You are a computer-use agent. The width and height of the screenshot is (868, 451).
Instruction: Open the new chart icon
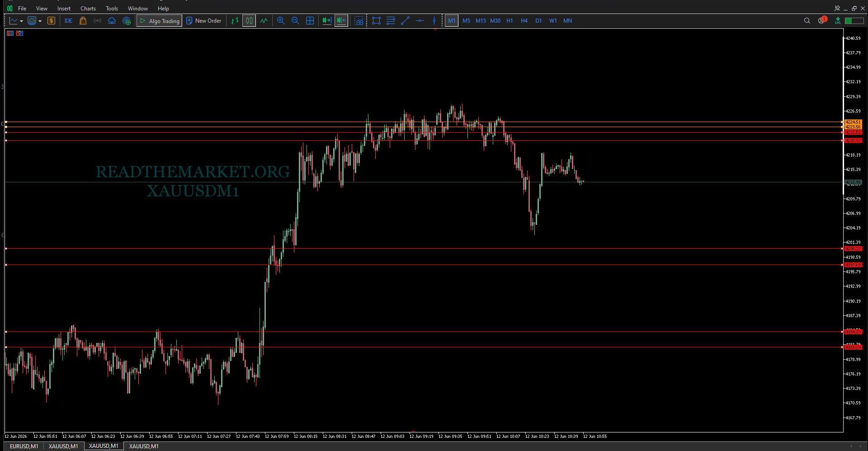(x=13, y=21)
